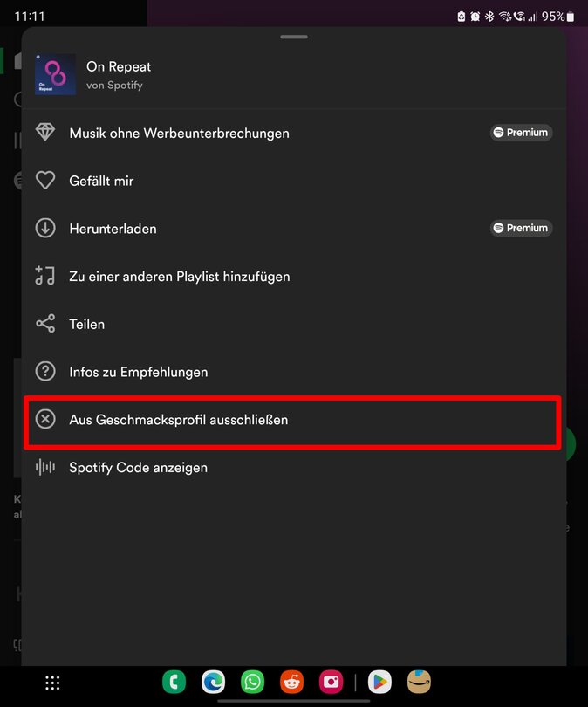
Task: Launch Reddit from the taskbar
Action: [x=291, y=682]
